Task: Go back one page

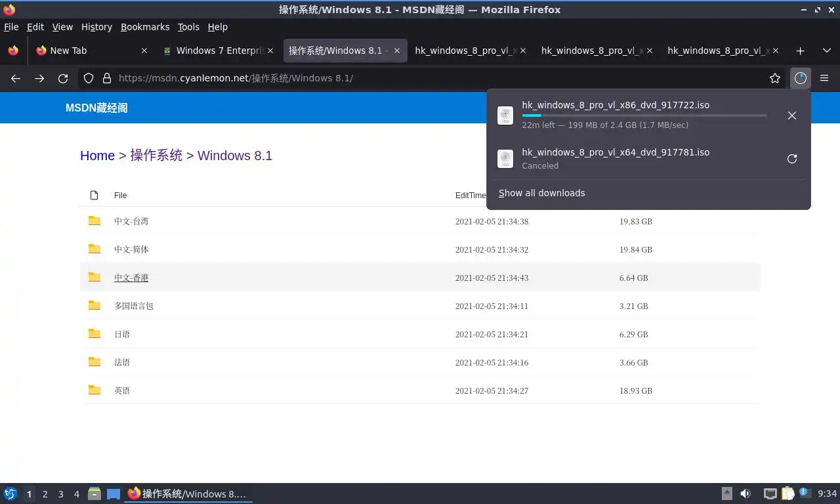Action: point(16,78)
